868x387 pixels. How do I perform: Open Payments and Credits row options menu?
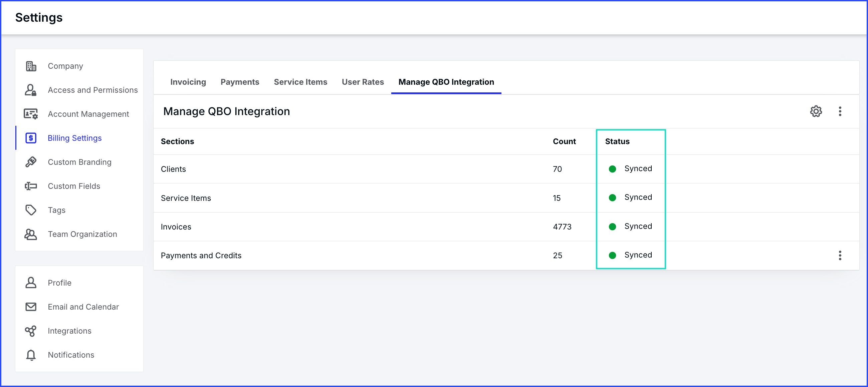[x=840, y=255]
